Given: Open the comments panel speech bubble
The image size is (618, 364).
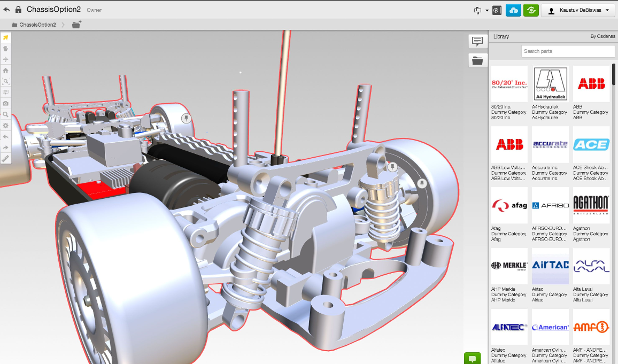Looking at the screenshot, I should 477,41.
